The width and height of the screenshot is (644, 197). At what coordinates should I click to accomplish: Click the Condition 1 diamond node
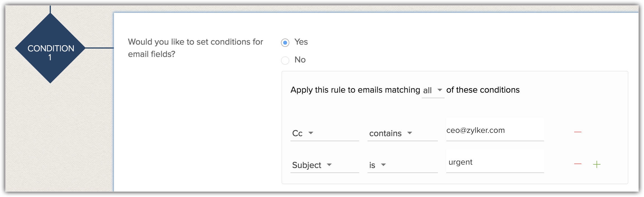coord(50,48)
